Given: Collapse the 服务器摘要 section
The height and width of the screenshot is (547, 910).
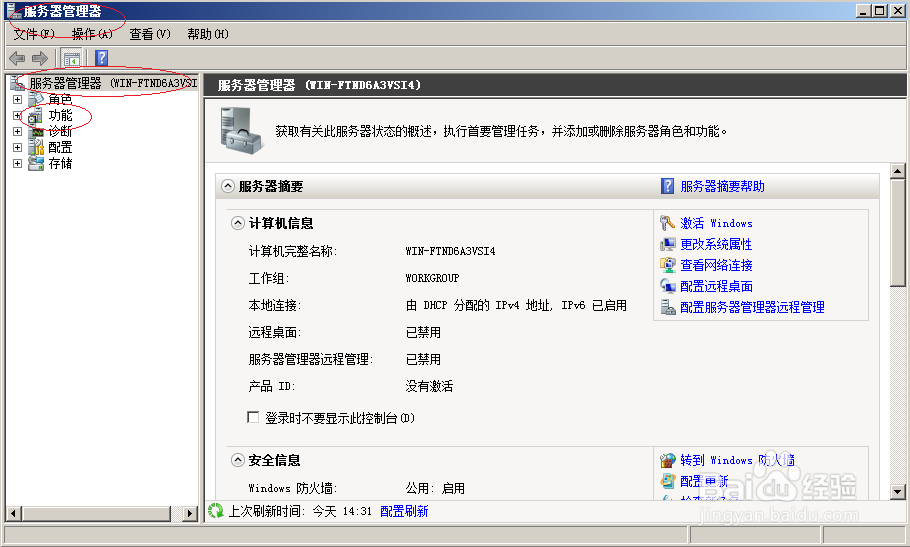Looking at the screenshot, I should (x=228, y=186).
